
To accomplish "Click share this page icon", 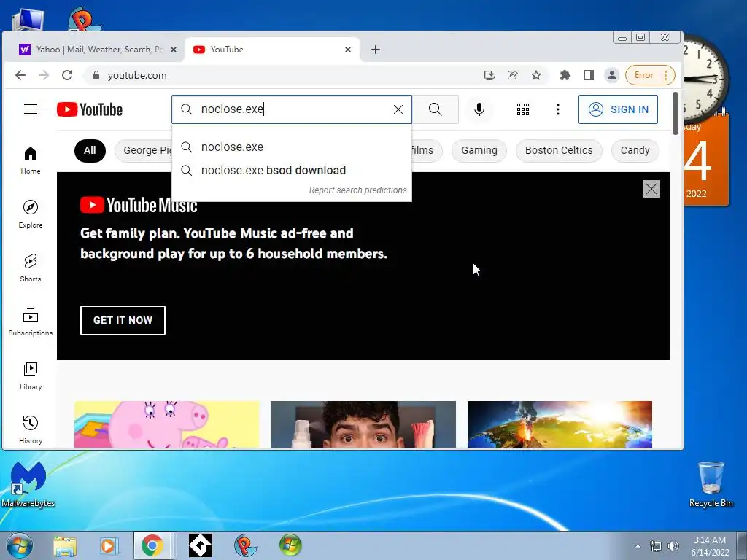I will coord(513,75).
